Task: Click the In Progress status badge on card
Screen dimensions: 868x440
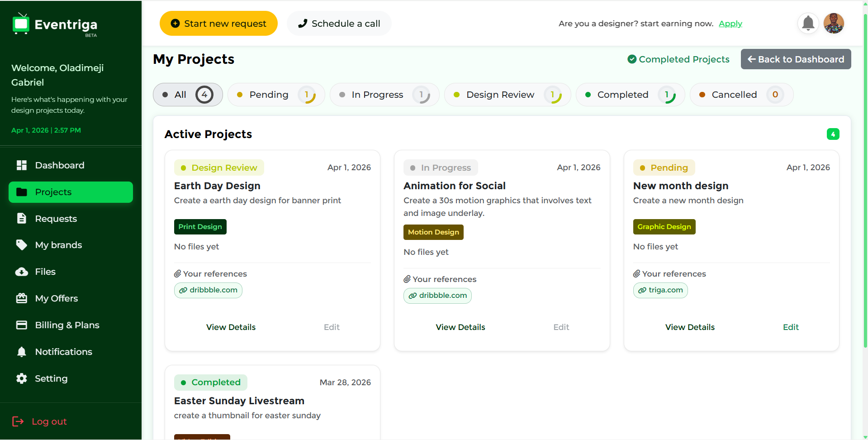Action: [x=441, y=167]
